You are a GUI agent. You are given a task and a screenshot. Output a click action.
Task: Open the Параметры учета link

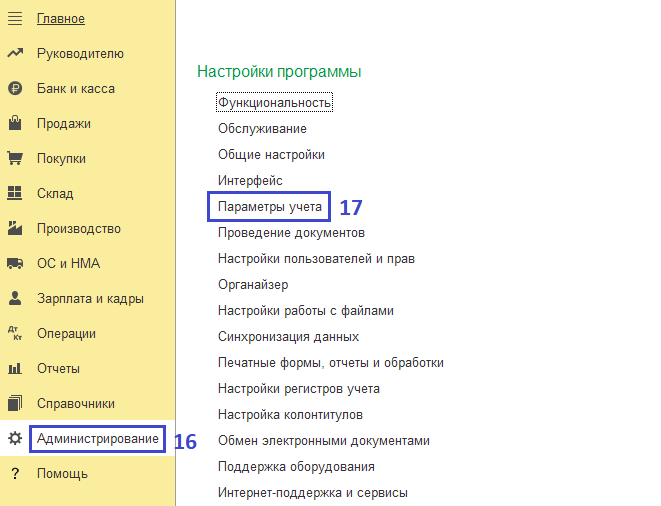pyautogui.click(x=270, y=207)
